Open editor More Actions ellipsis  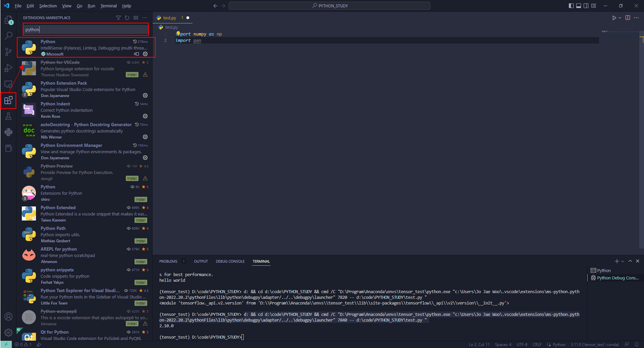[636, 18]
